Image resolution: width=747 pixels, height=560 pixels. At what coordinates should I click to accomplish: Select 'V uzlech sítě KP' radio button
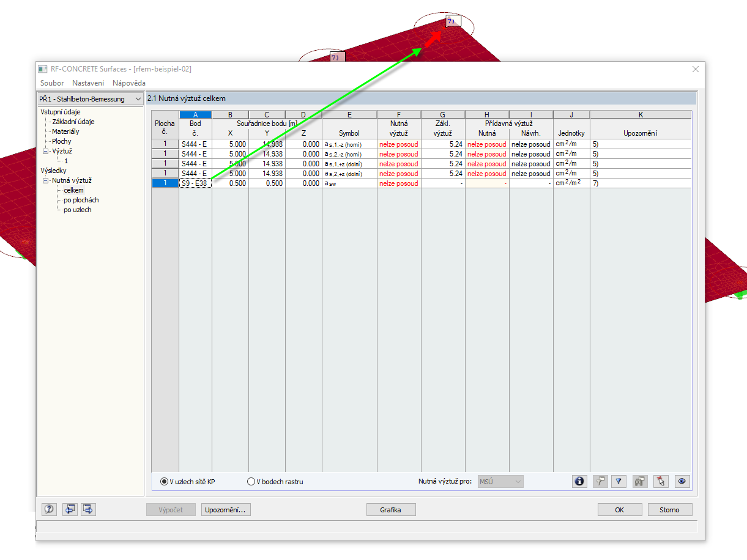164,481
